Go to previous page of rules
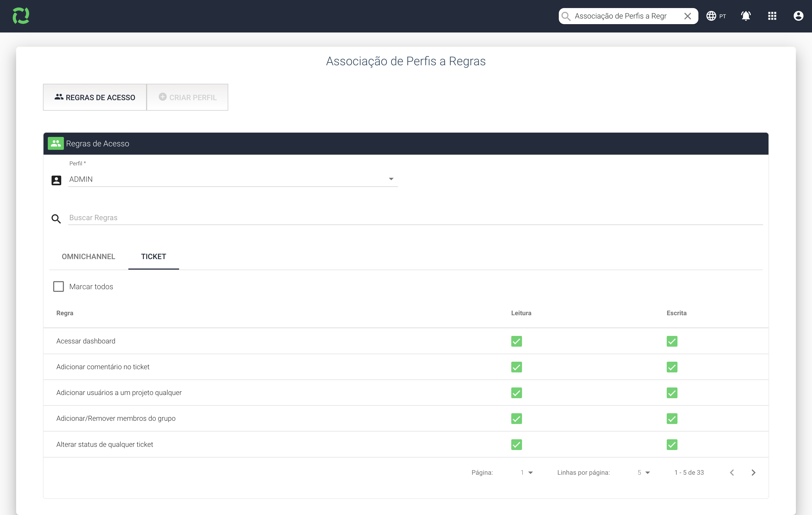 (x=732, y=473)
